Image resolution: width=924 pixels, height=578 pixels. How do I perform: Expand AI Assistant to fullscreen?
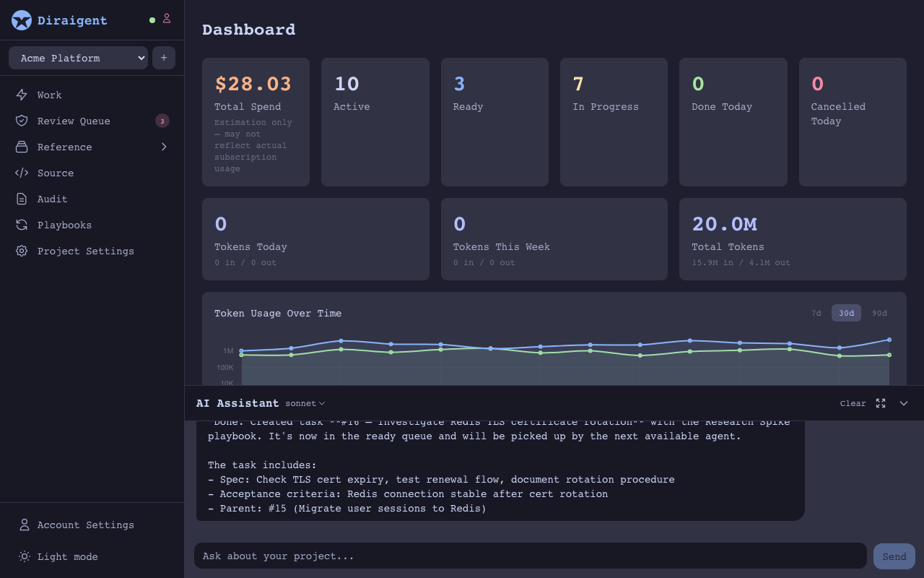tap(881, 403)
